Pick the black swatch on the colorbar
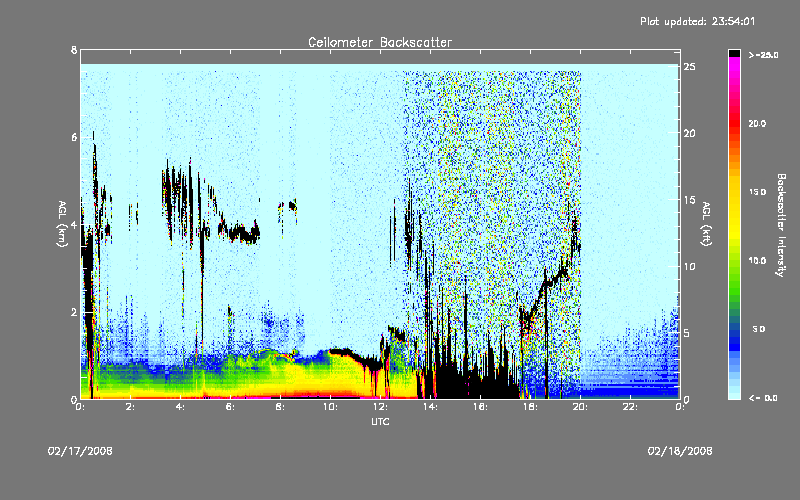The height and width of the screenshot is (500, 800). click(x=734, y=53)
